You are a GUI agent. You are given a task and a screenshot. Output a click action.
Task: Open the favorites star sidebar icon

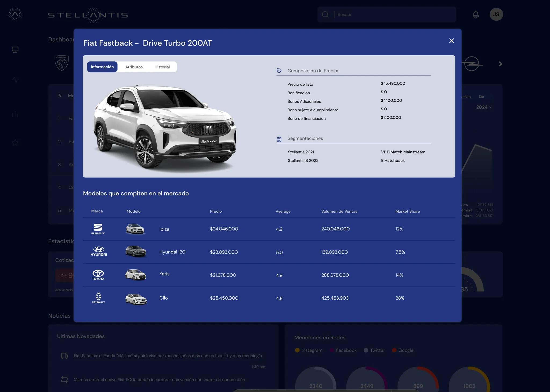tap(15, 143)
